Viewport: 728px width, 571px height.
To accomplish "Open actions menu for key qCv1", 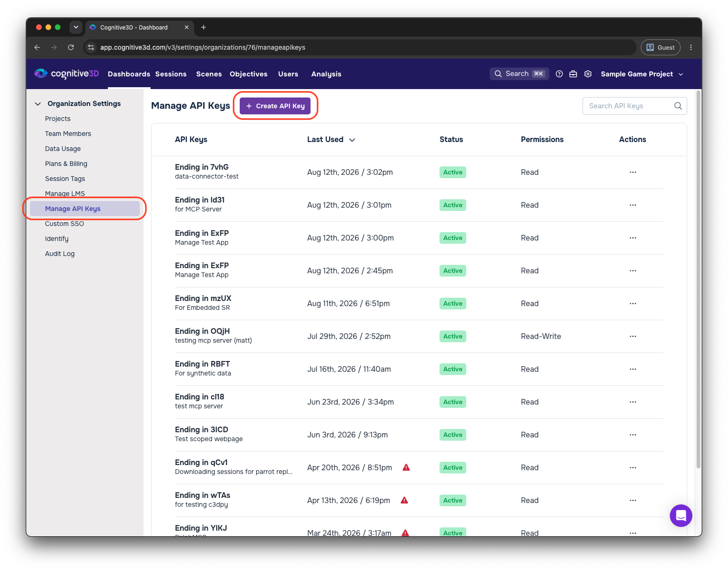I will 633,467.
